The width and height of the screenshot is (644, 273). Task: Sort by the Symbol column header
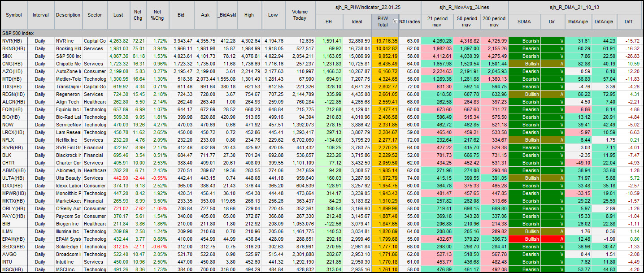(14, 15)
